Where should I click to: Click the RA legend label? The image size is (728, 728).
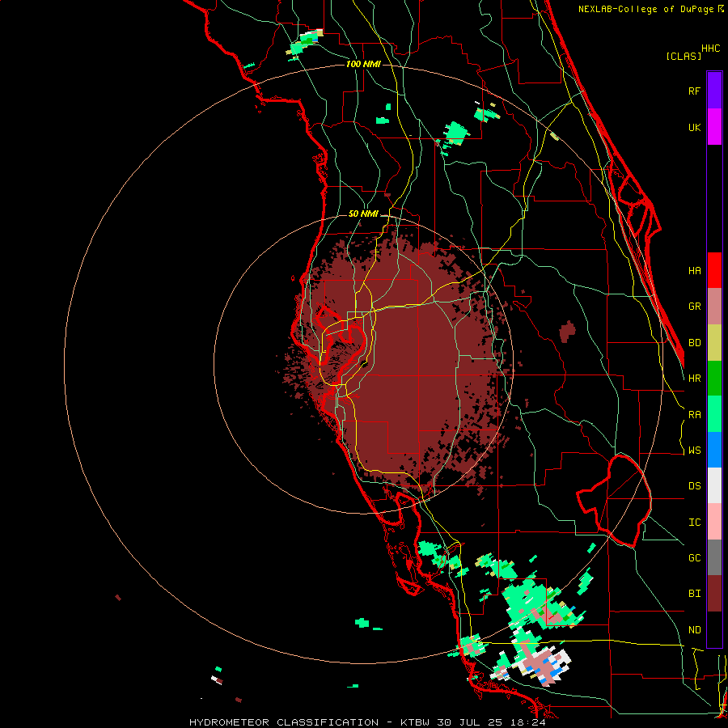point(694,415)
